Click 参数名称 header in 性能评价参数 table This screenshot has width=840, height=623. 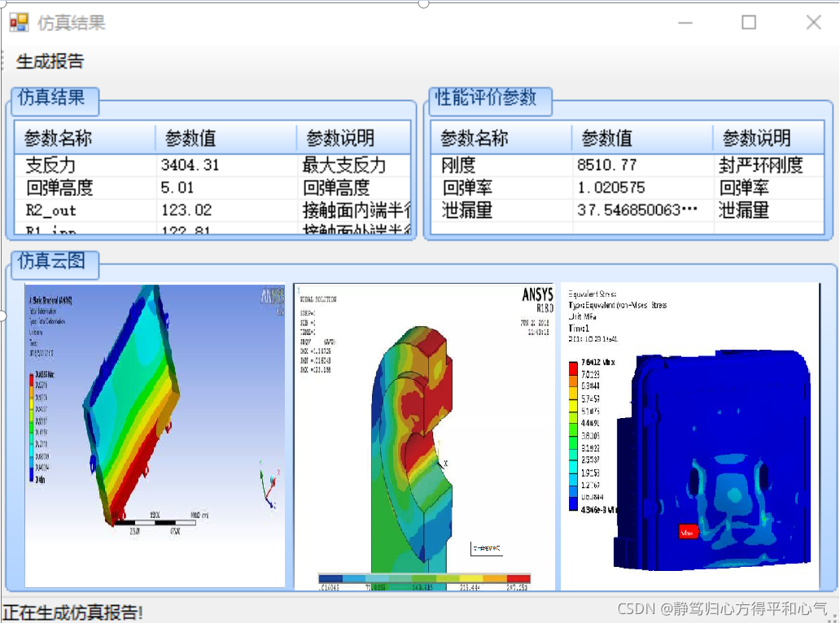(x=501, y=138)
